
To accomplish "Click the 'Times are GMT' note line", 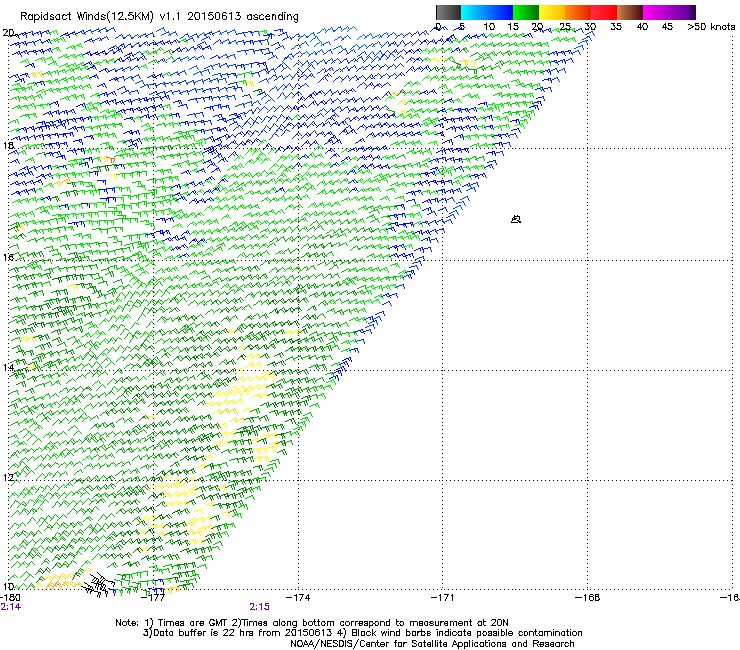I will (x=312, y=623).
